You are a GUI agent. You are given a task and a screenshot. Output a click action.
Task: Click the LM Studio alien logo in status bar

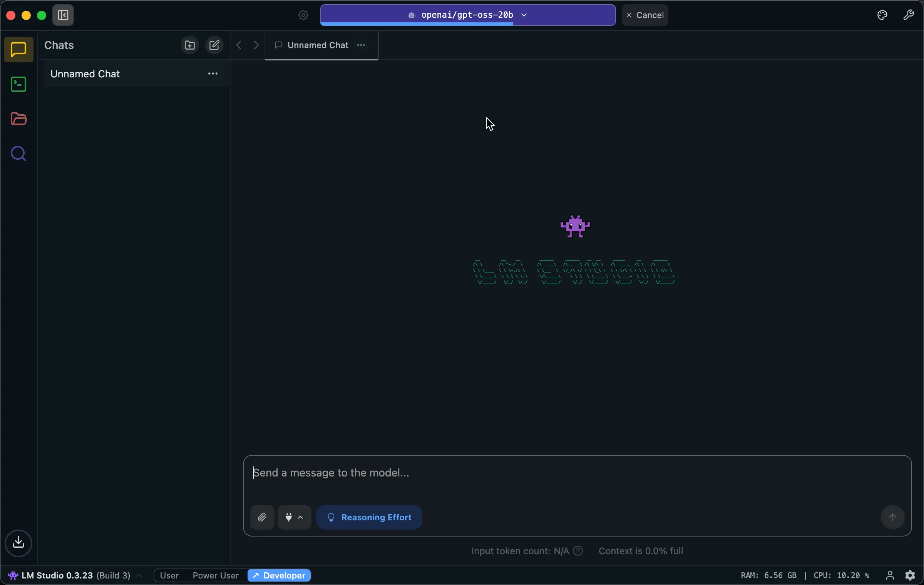coord(13,575)
